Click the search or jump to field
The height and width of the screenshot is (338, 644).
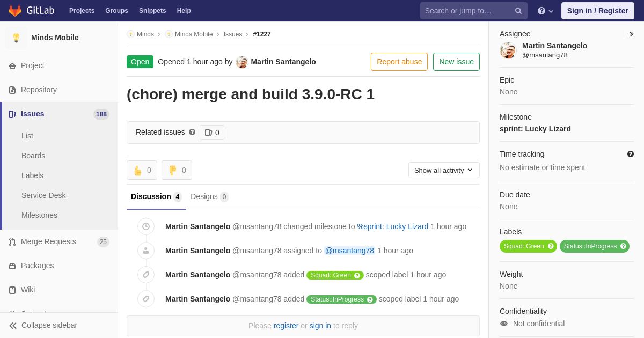tap(467, 11)
